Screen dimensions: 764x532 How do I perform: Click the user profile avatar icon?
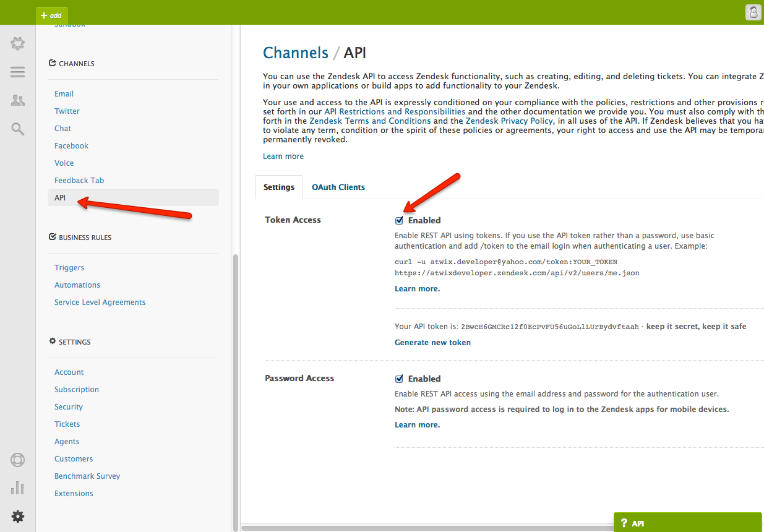(x=753, y=12)
